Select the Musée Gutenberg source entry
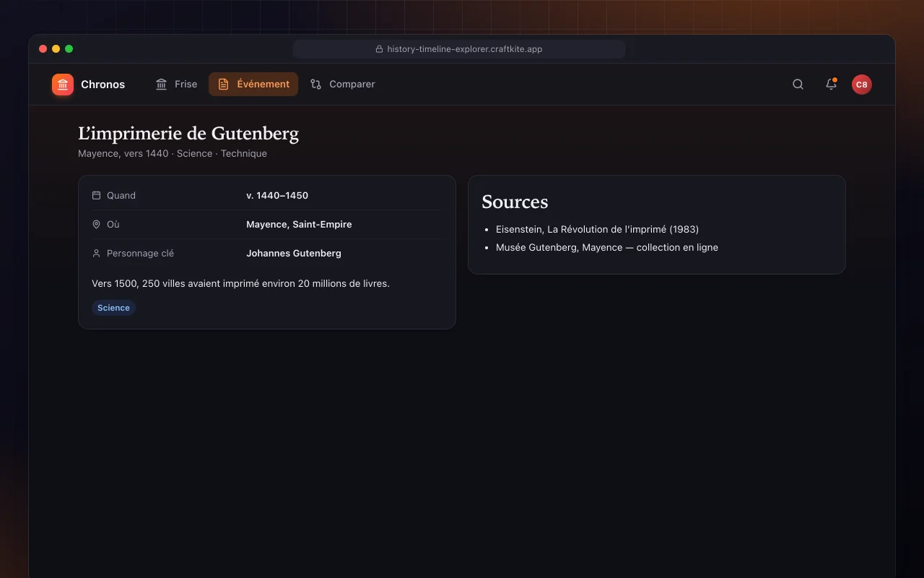The image size is (924, 578). pos(606,247)
